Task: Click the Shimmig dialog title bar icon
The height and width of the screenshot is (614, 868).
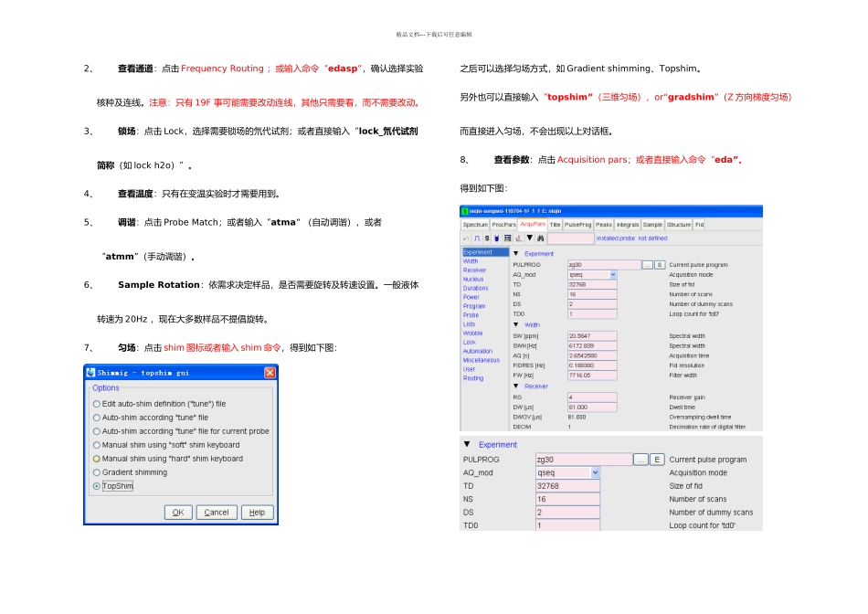Action: pyautogui.click(x=90, y=373)
